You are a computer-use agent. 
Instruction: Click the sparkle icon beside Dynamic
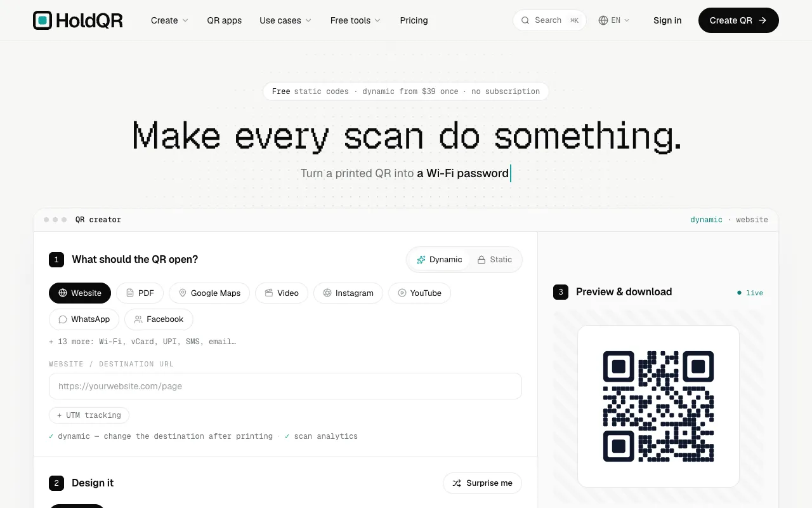tap(421, 260)
